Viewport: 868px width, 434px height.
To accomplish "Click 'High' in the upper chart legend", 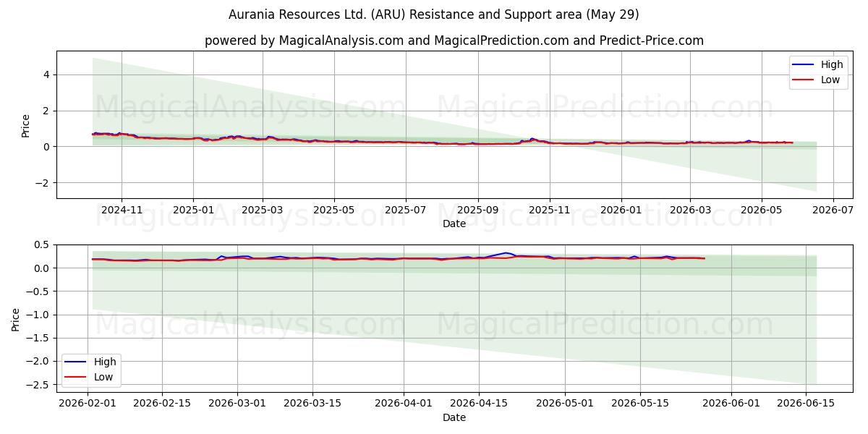I will click(x=831, y=64).
